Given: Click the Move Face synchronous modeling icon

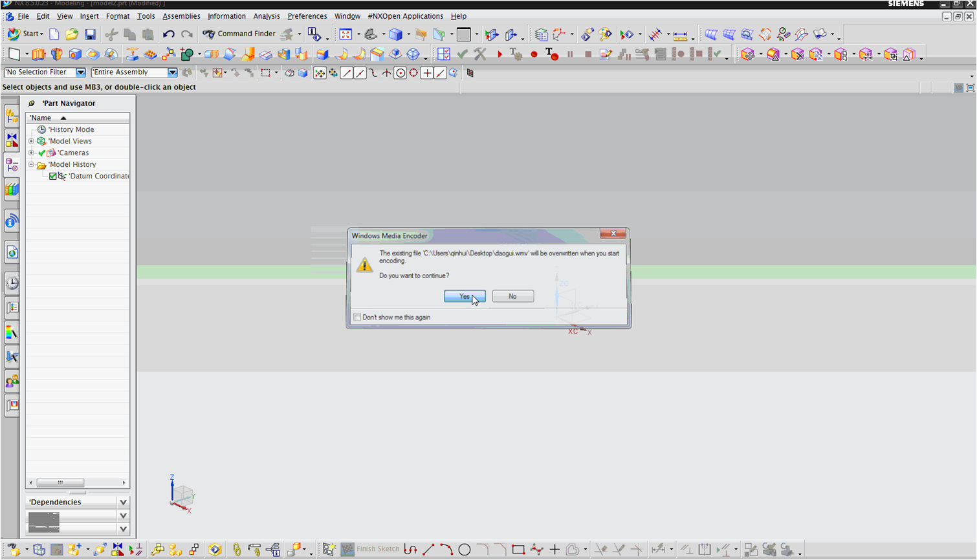Looking at the screenshot, I should coord(749,55).
